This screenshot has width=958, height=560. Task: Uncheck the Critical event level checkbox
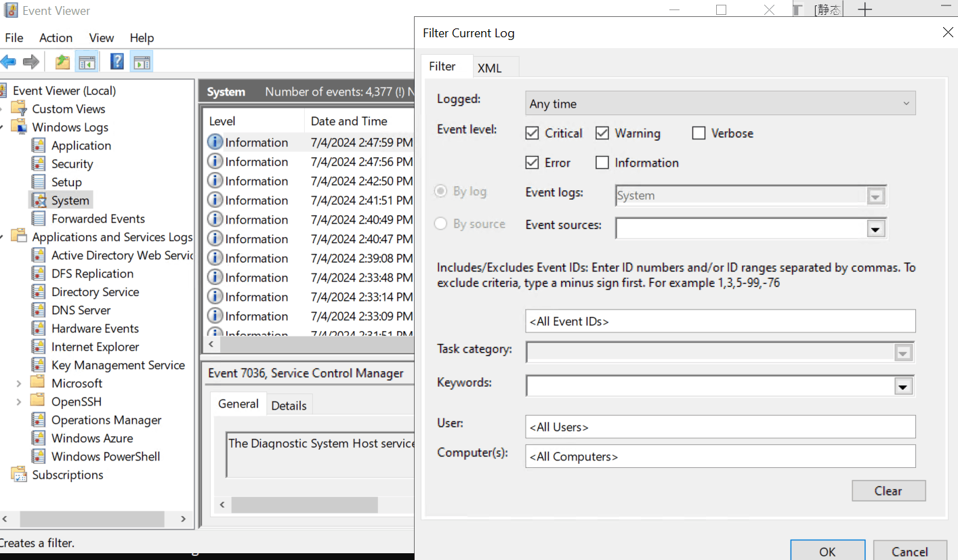(x=533, y=133)
